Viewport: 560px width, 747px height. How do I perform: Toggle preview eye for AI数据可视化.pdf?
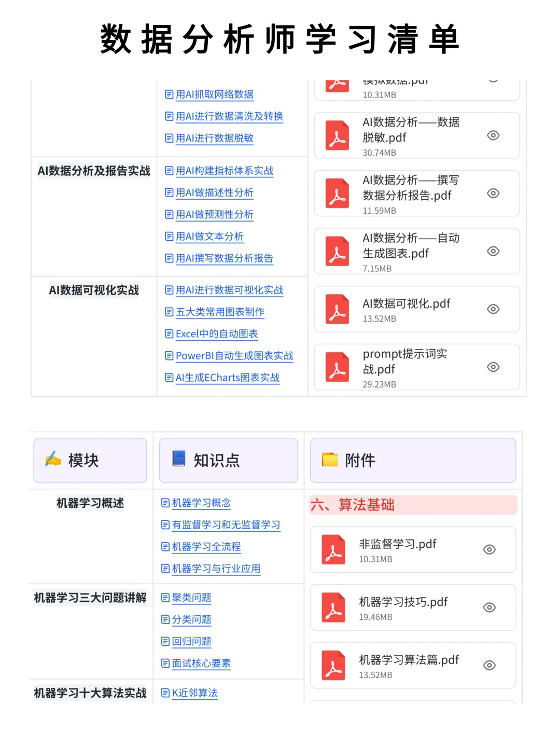click(493, 309)
